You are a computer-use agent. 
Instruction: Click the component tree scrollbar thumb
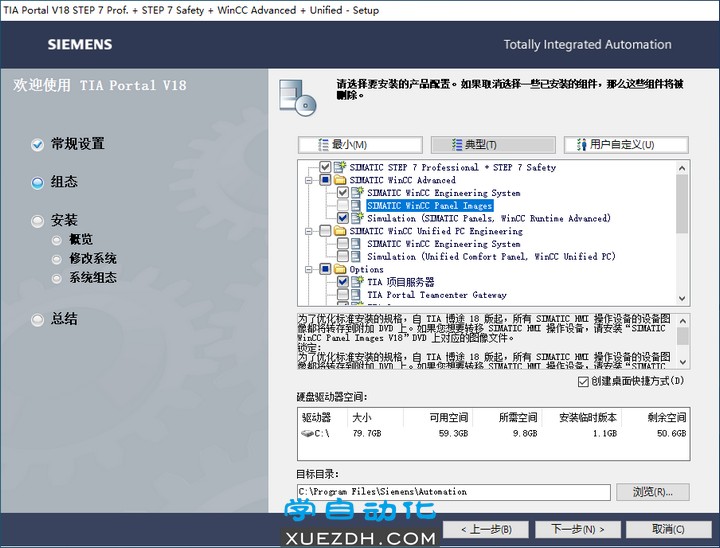(x=682, y=203)
